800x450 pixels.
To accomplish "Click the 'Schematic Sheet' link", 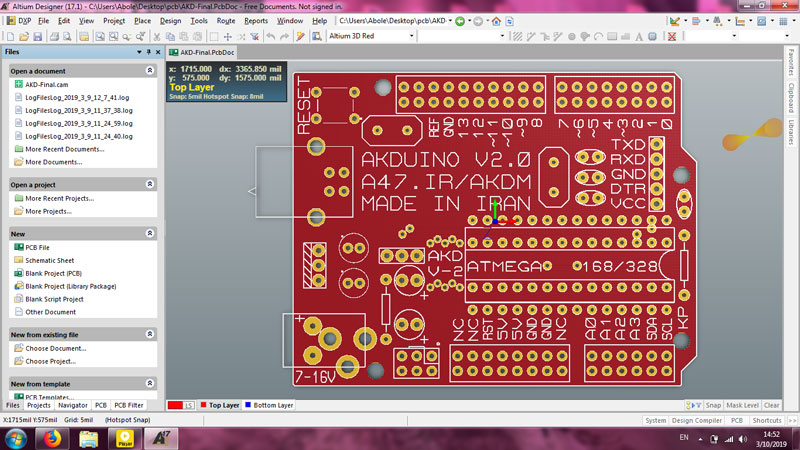I will click(x=52, y=260).
